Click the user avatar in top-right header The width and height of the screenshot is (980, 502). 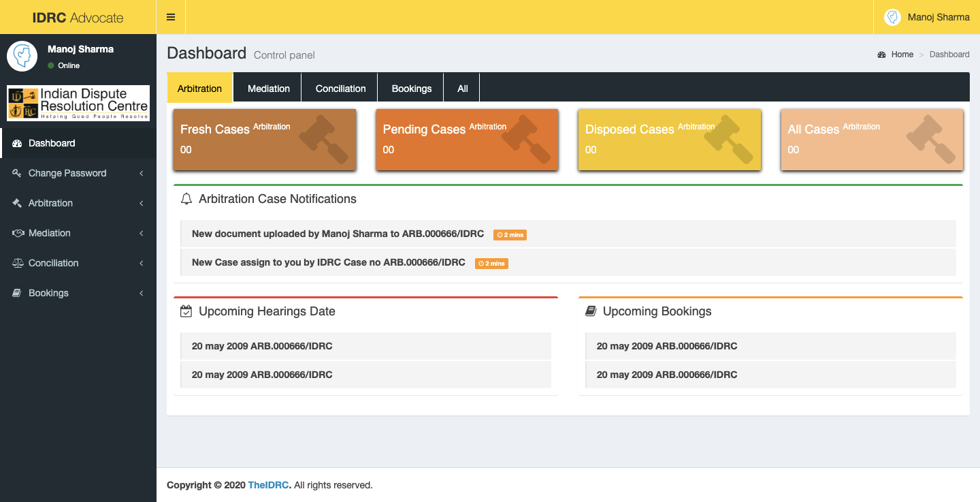point(892,17)
